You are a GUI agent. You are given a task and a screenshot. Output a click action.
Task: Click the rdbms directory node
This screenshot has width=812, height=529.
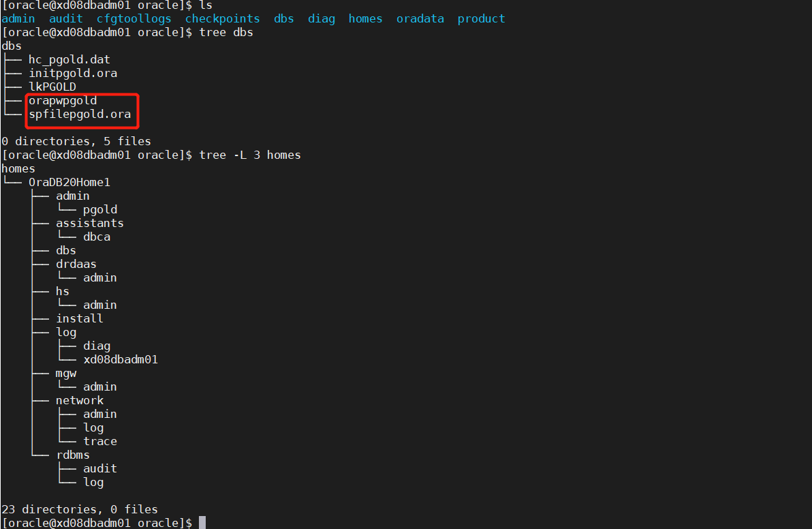click(73, 455)
